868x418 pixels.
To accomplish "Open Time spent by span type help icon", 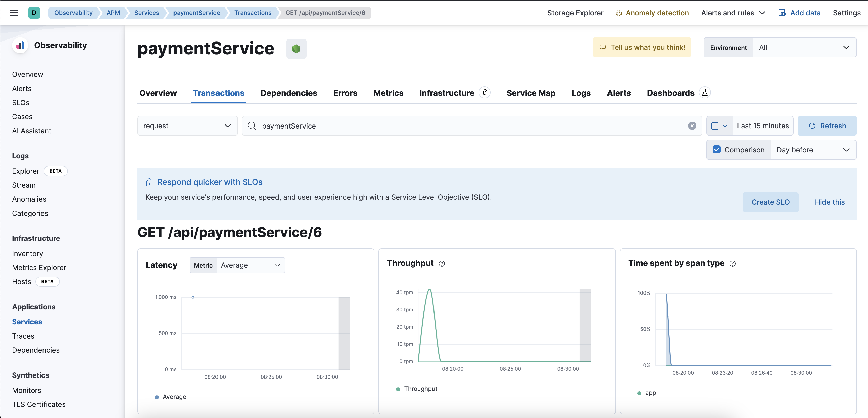I will click(732, 264).
